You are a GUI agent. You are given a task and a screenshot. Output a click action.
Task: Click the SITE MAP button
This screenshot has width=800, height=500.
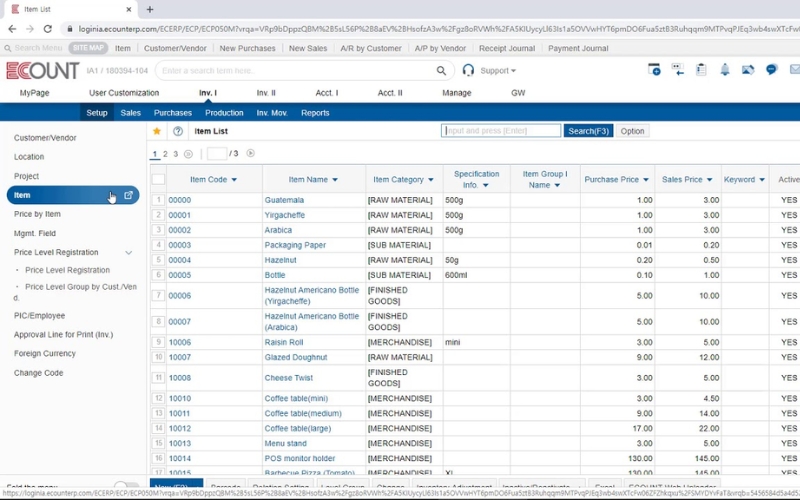coord(88,48)
